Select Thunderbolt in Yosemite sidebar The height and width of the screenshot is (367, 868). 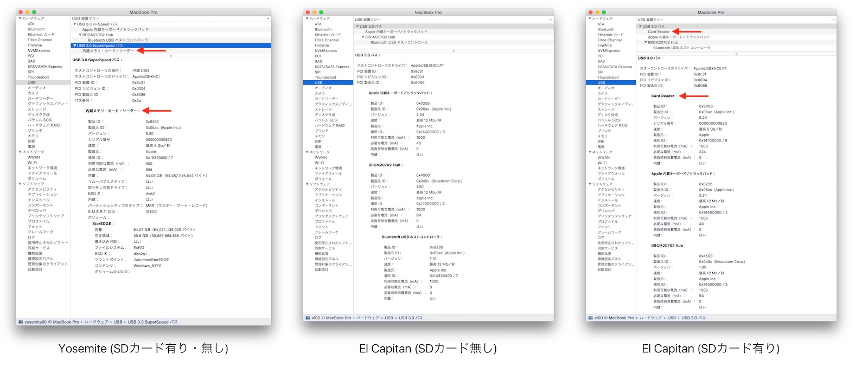[x=39, y=77]
